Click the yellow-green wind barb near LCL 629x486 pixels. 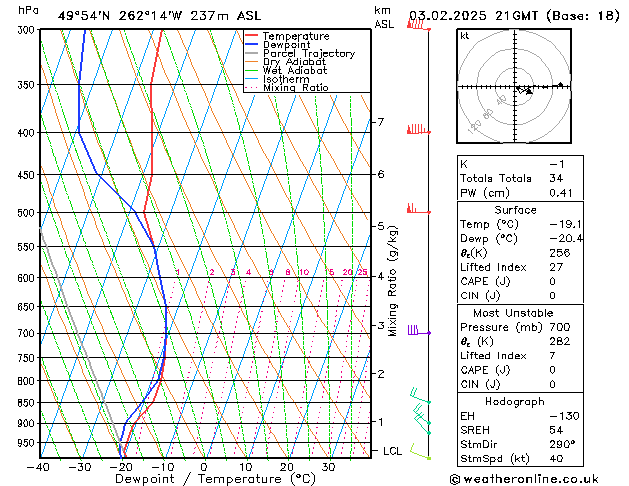418,455
